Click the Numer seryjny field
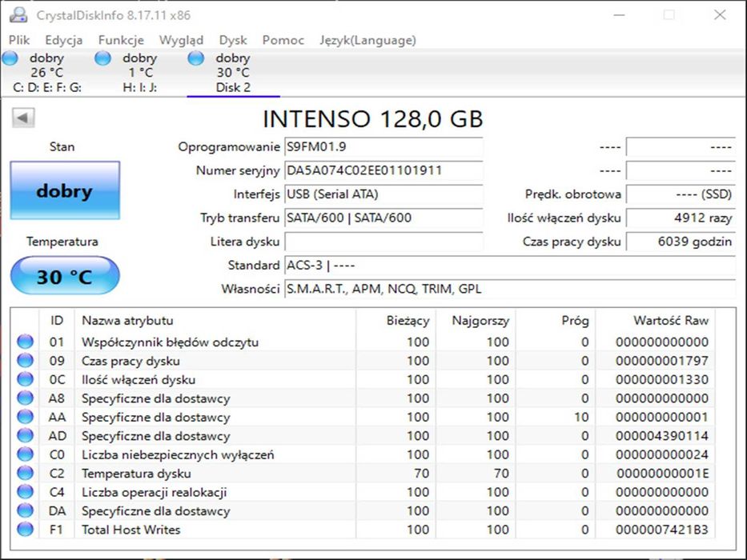Screen dimensions: 747x560 pos(384,170)
